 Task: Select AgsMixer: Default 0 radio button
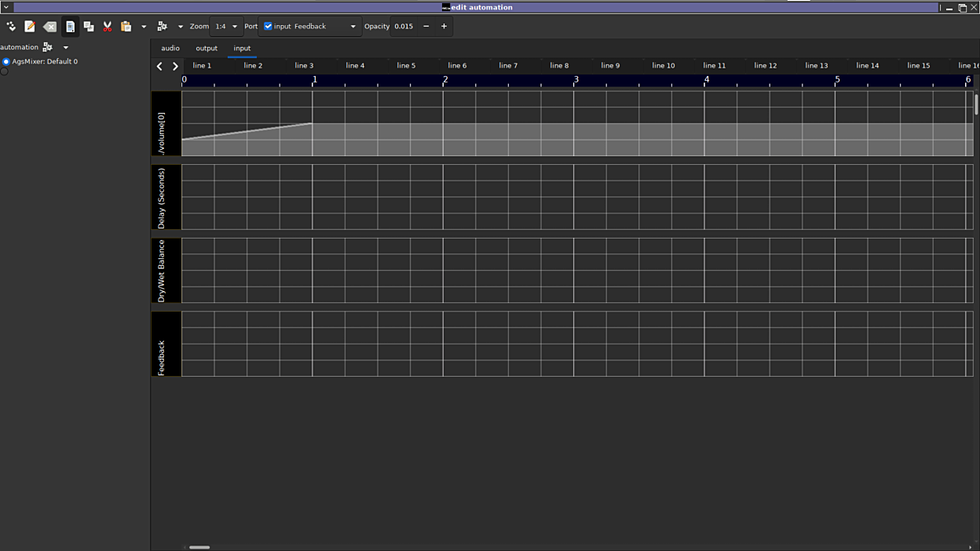5,61
